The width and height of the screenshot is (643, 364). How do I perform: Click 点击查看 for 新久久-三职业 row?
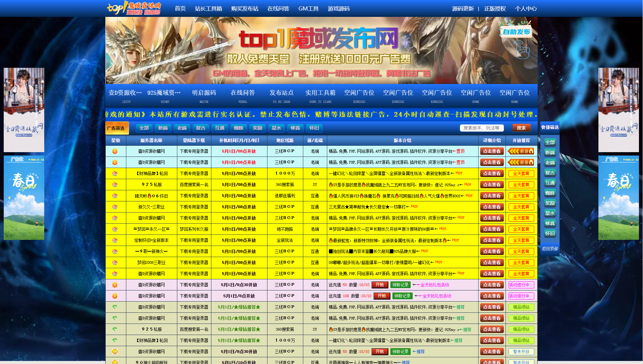point(492,207)
